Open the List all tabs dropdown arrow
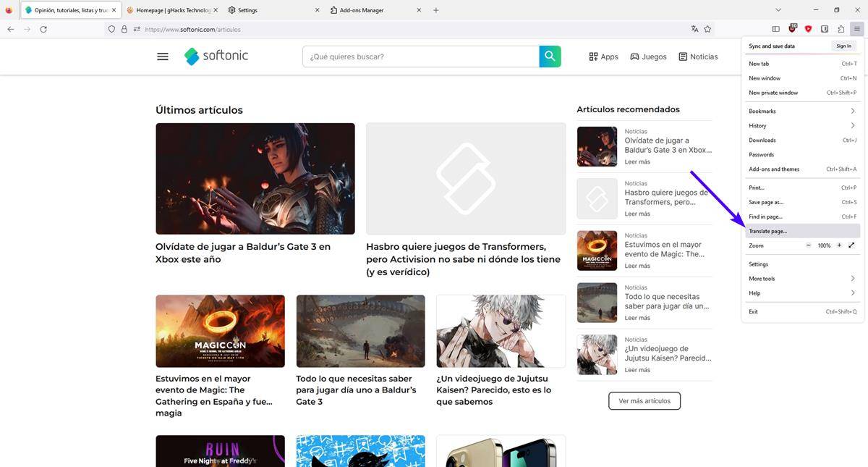The image size is (868, 467). point(778,10)
